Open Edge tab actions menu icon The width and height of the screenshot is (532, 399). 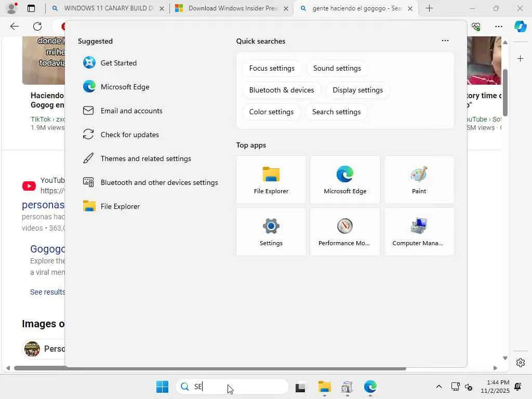pyautogui.click(x=31, y=8)
